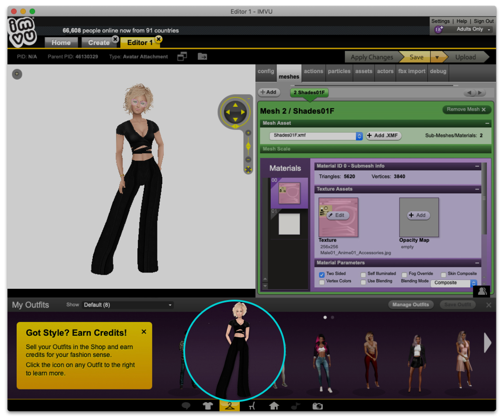
Task: Collapse the Mesh Asset section
Action: coord(487,123)
